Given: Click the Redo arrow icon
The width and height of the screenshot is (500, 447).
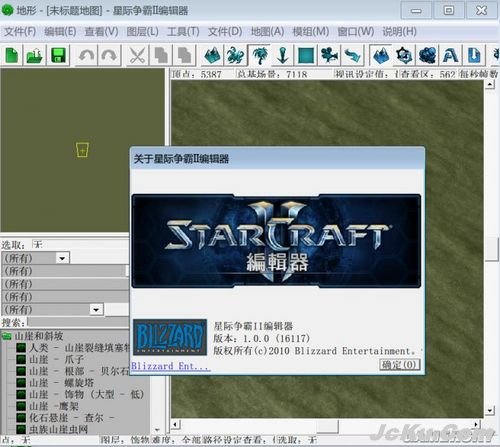Looking at the screenshot, I should tap(109, 55).
